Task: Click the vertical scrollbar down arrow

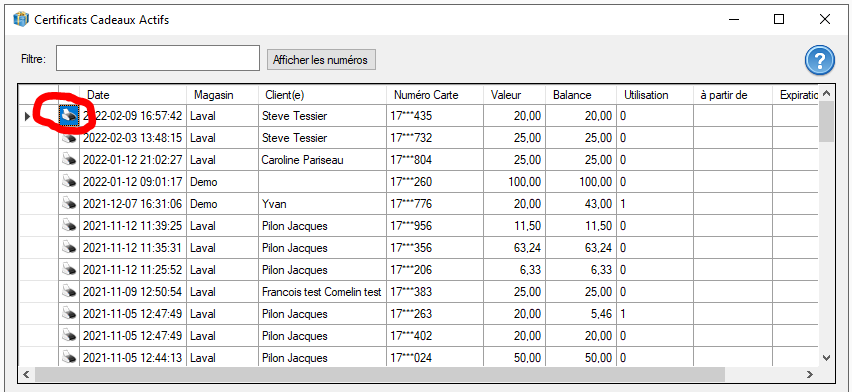Action: (826, 357)
